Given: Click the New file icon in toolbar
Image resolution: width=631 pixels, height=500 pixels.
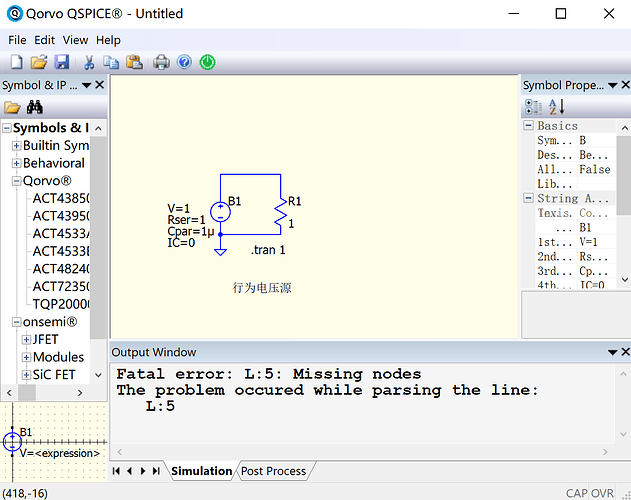Looking at the screenshot, I should pyautogui.click(x=15, y=62).
